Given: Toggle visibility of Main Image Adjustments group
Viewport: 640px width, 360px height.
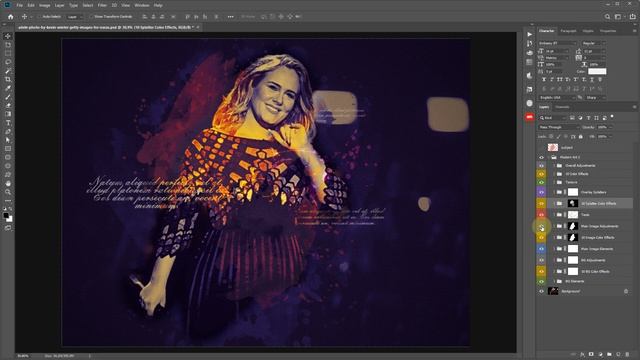Looking at the screenshot, I should pos(541,226).
